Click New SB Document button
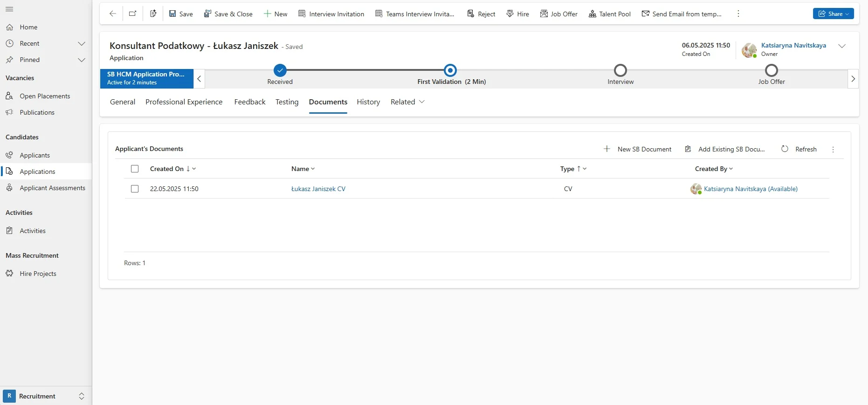The width and height of the screenshot is (868, 405). [x=637, y=149]
